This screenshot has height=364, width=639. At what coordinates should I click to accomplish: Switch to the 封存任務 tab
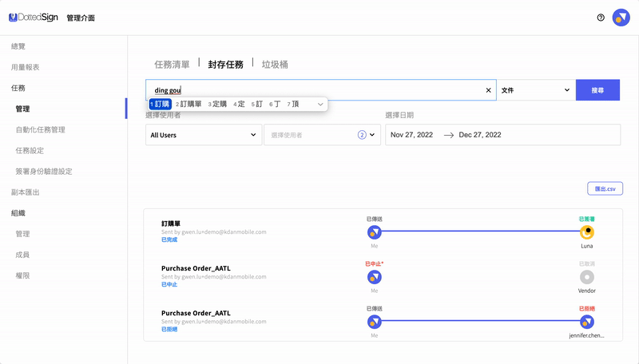click(x=226, y=65)
